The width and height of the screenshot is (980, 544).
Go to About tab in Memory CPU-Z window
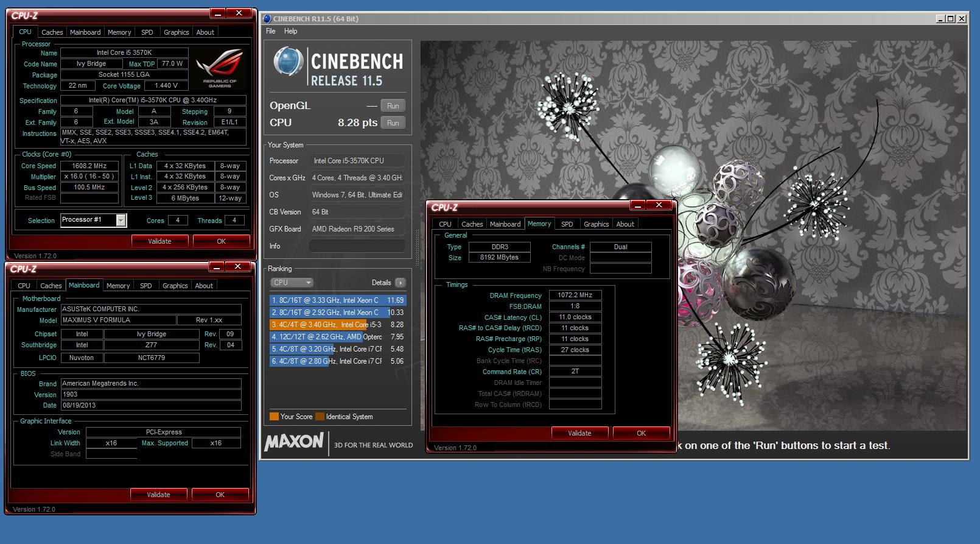click(625, 224)
